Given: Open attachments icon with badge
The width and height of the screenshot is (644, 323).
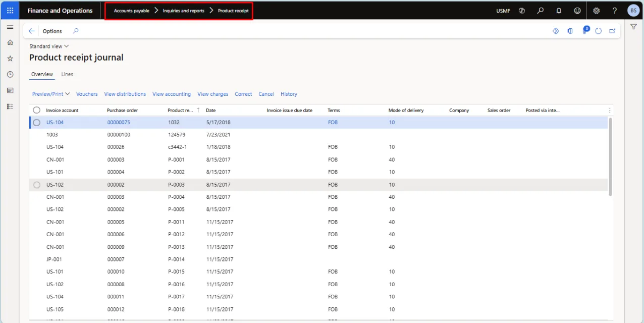Looking at the screenshot, I should click(x=585, y=30).
